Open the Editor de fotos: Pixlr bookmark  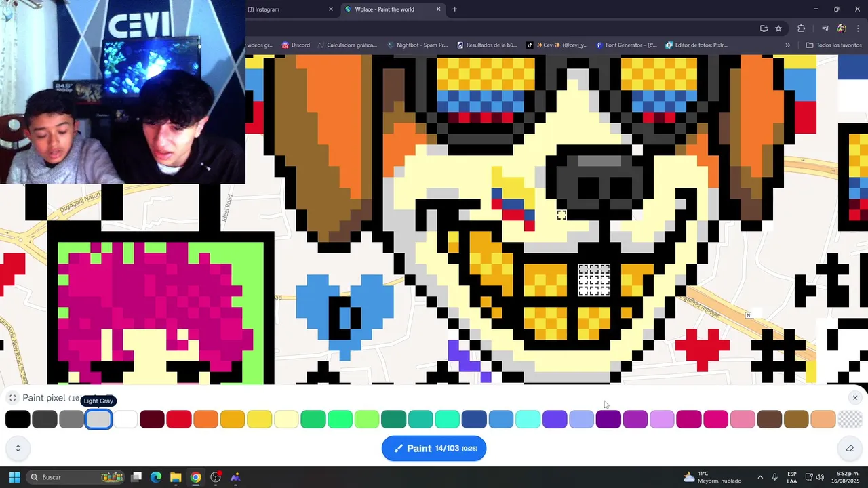(x=696, y=45)
